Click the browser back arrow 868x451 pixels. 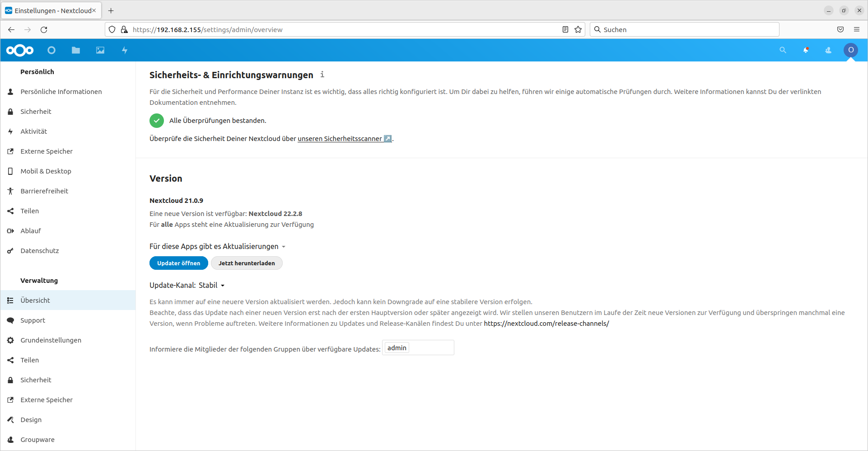pos(11,29)
